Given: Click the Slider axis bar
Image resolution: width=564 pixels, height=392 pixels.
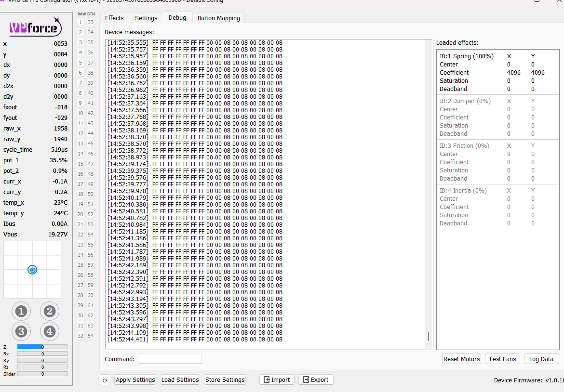Looking at the screenshot, I should [x=42, y=374].
